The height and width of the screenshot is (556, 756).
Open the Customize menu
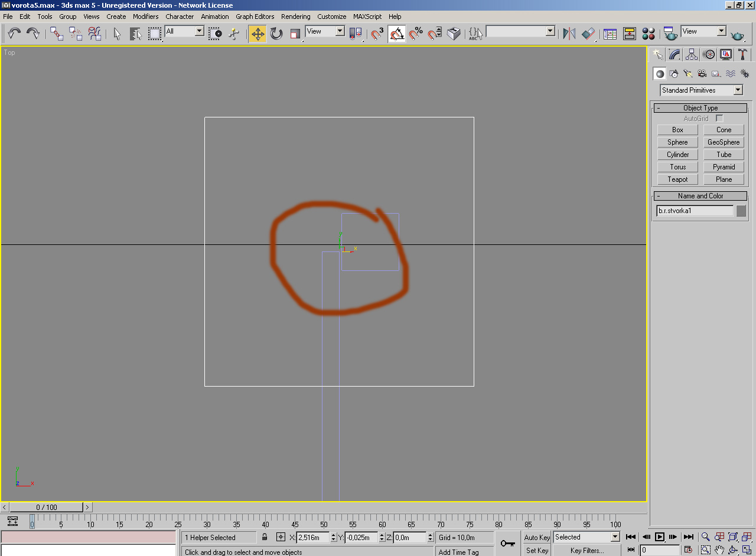331,17
